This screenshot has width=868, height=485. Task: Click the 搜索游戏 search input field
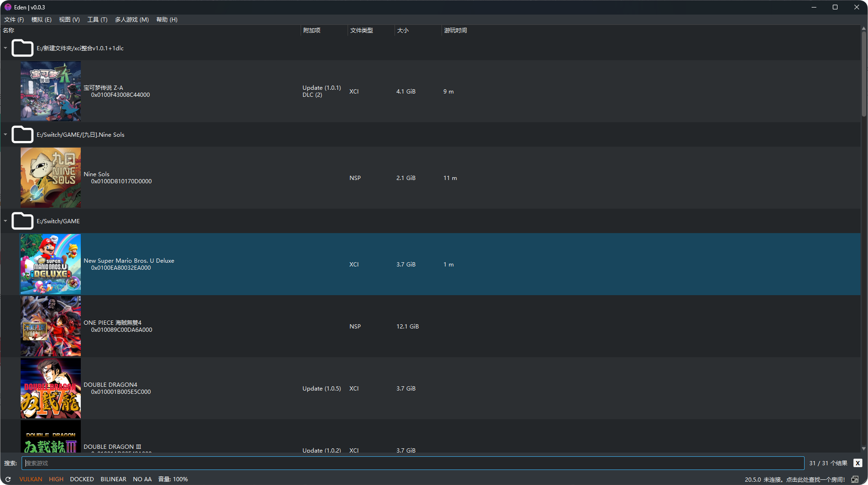(412, 463)
